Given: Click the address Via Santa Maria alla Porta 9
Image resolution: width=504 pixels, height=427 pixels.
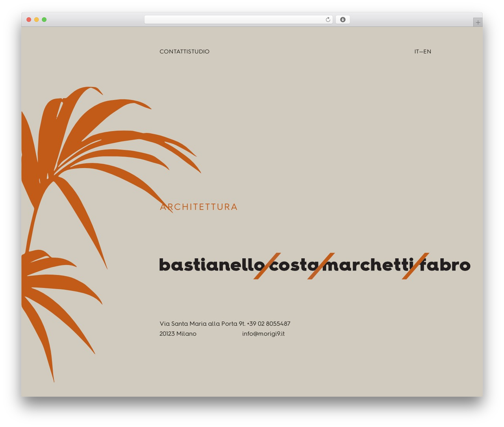Looking at the screenshot, I should click(200, 324).
